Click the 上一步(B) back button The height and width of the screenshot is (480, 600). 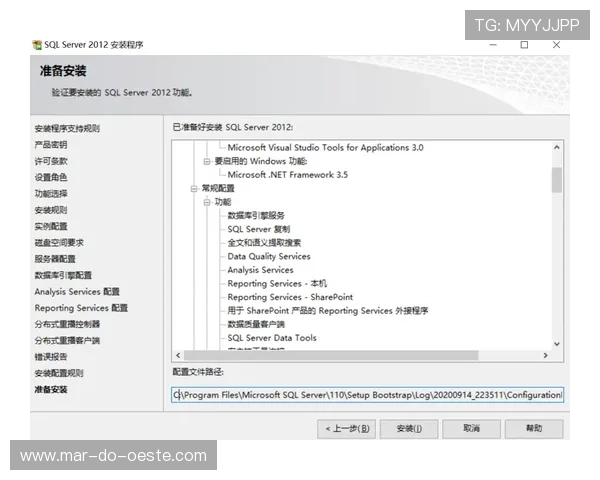pos(346,429)
